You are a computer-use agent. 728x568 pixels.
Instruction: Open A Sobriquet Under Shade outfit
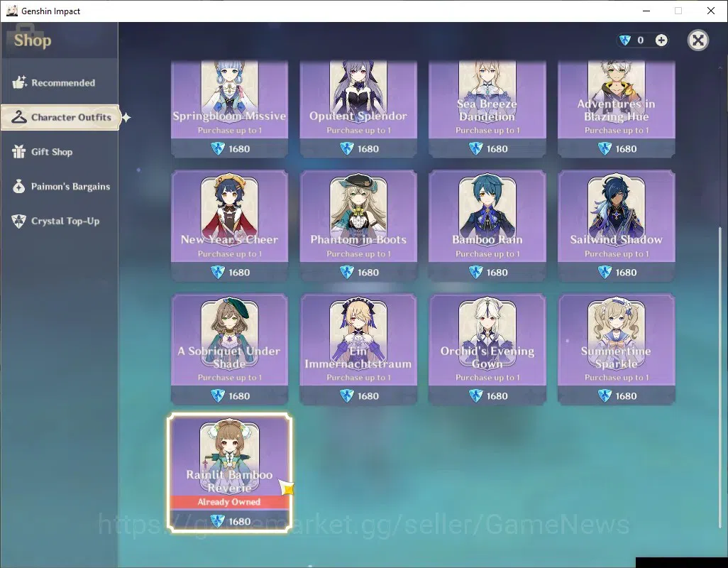(229, 349)
